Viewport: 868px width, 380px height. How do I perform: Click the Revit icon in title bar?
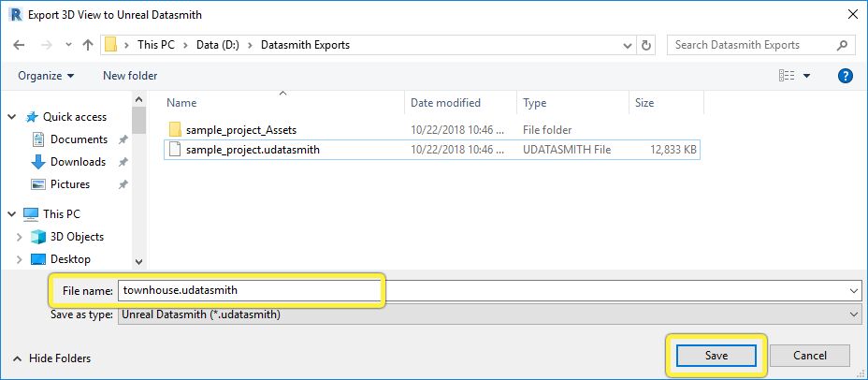pos(16,15)
